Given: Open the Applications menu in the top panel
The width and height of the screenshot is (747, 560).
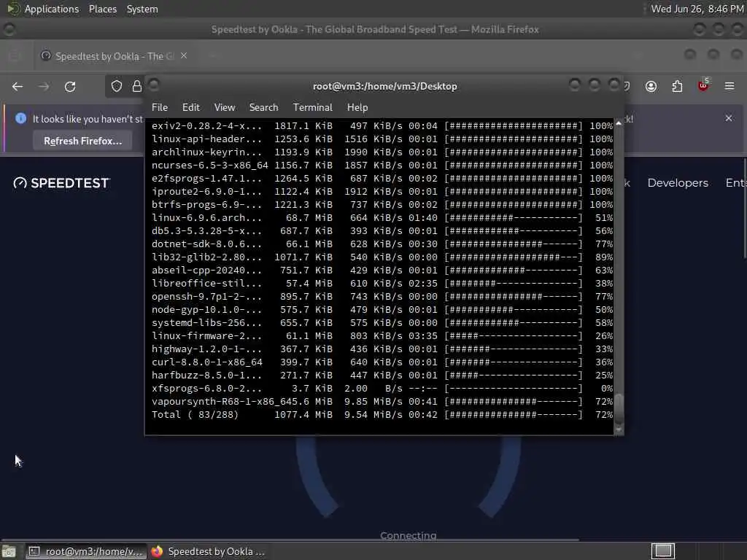Looking at the screenshot, I should click(x=52, y=9).
